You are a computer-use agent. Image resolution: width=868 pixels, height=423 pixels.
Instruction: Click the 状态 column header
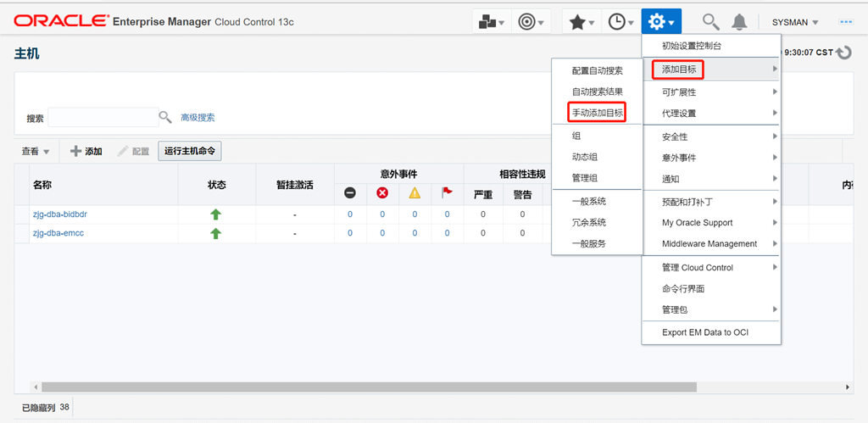[216, 185]
